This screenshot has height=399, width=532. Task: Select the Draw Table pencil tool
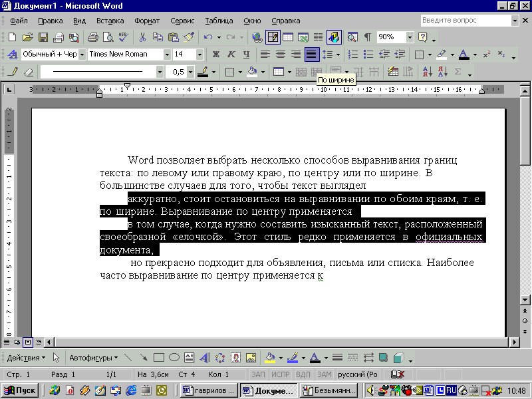click(13, 72)
